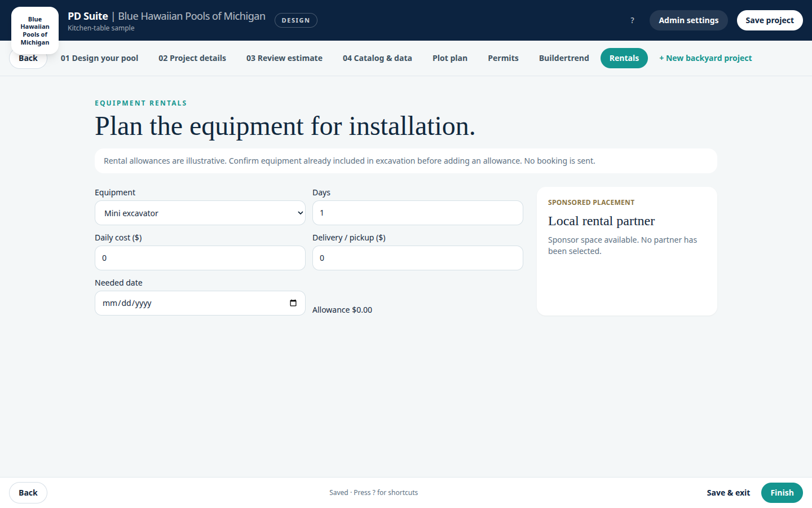
Task: Click the rental allowances notice text
Action: click(x=350, y=161)
